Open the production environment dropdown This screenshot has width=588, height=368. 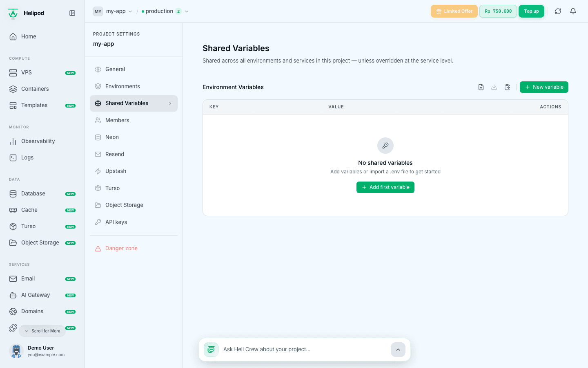[165, 11]
